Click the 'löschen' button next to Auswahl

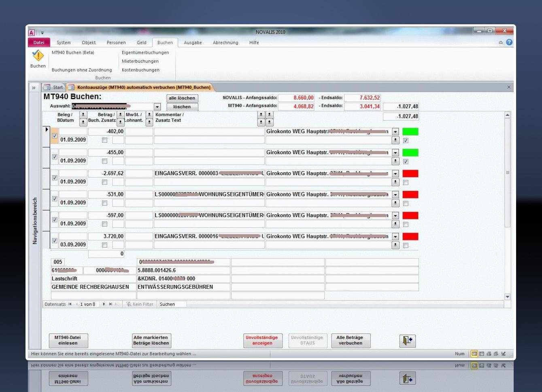[182, 107]
